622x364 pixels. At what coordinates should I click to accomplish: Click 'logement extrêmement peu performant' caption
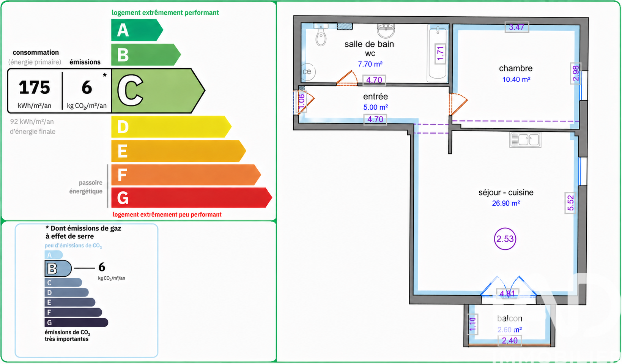[x=167, y=214]
